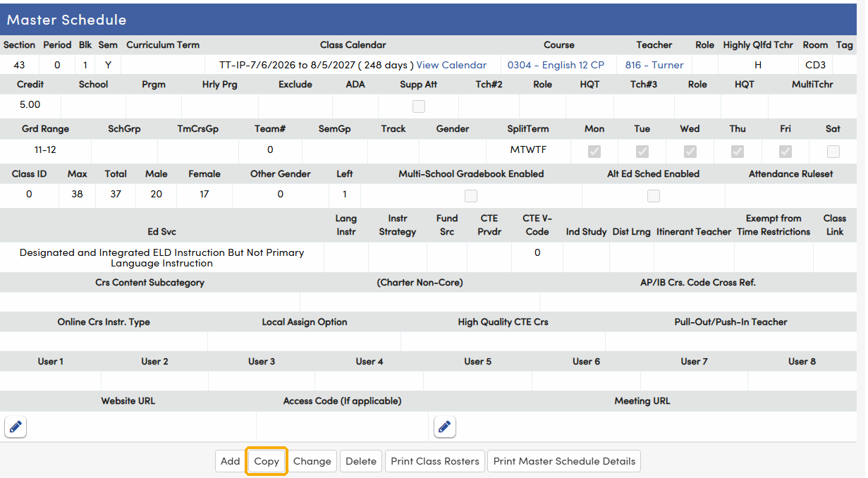This screenshot has width=868, height=478.
Task: Click the Add button
Action: (231, 461)
